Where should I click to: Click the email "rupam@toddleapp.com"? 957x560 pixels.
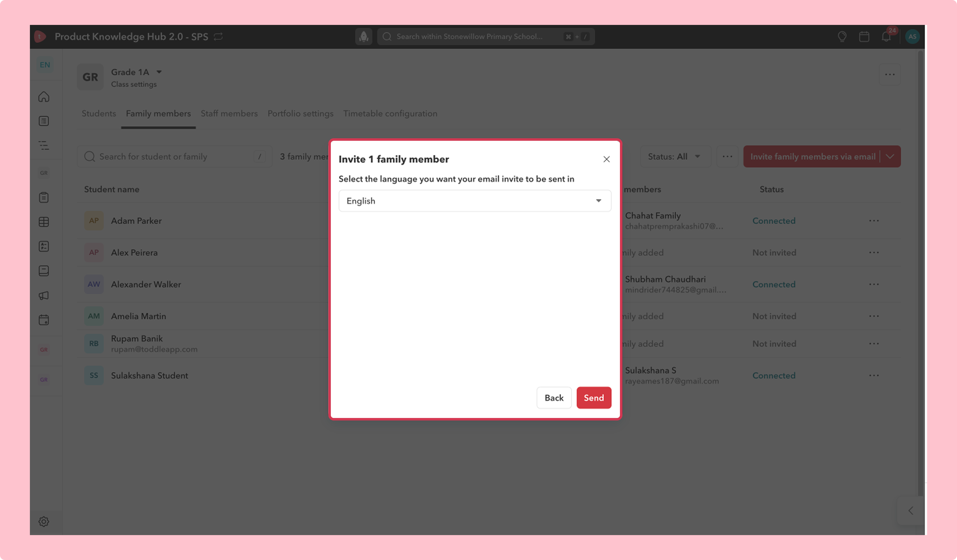154,349
